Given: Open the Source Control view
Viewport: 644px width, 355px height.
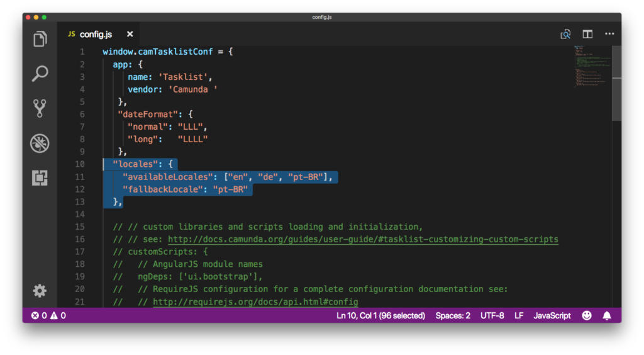Looking at the screenshot, I should tap(40, 108).
